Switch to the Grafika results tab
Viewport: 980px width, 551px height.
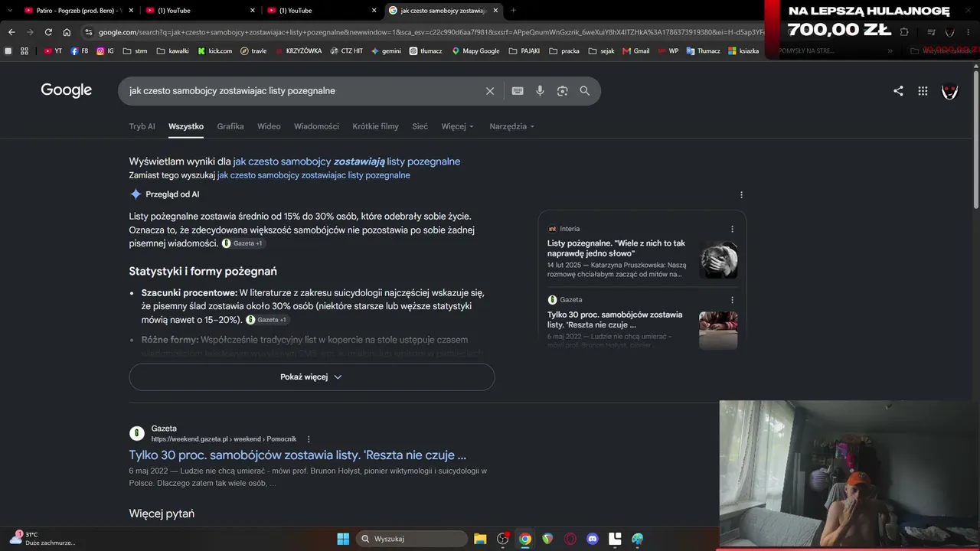[230, 126]
